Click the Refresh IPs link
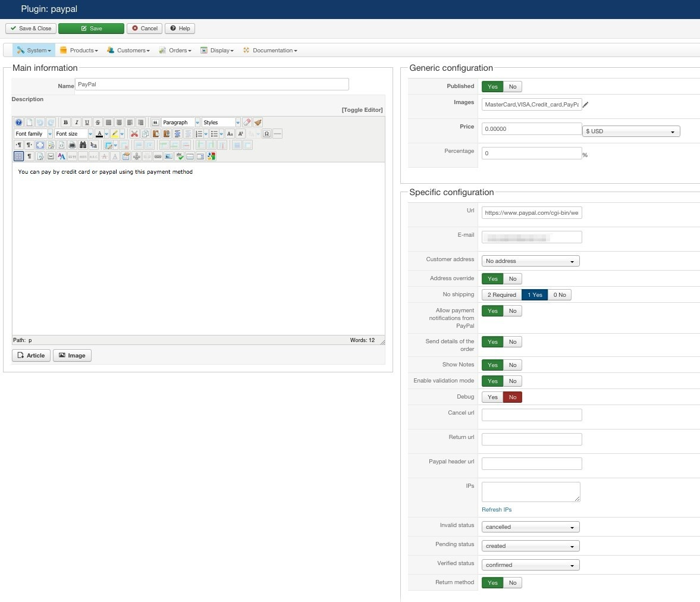 [x=497, y=510]
